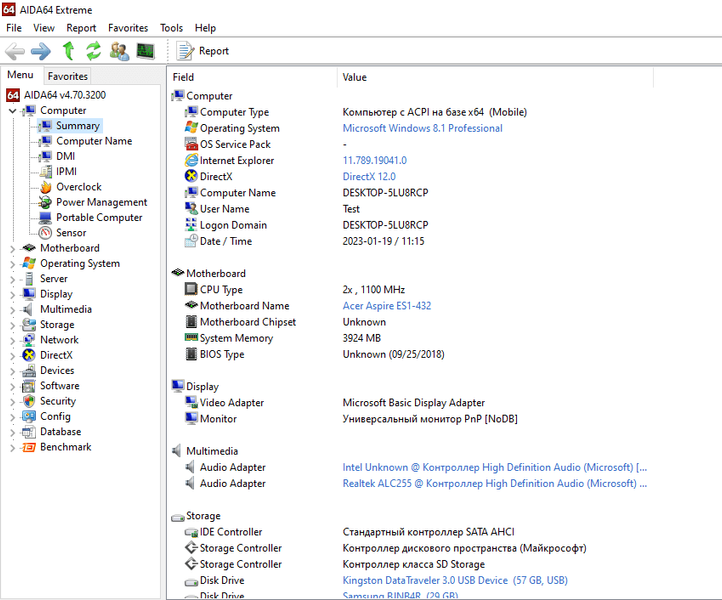This screenshot has height=600, width=722.
Task: Click the Back arrow toolbar icon
Action: [15, 51]
